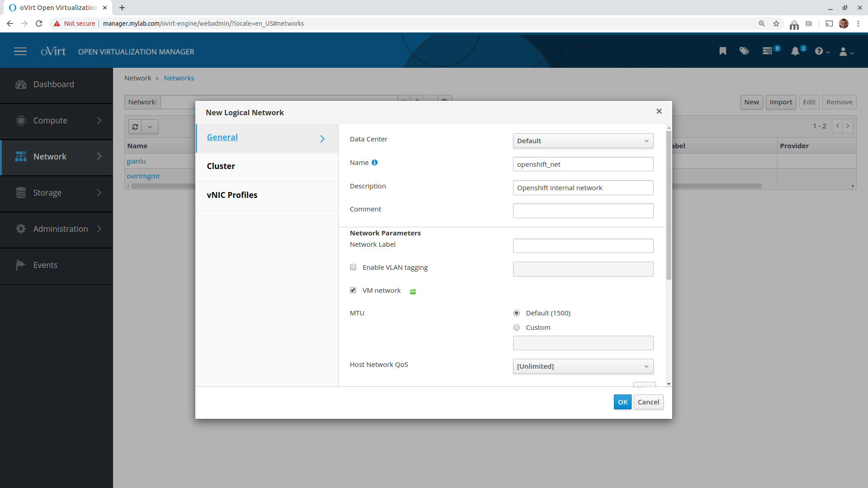This screenshot has width=868, height=488.
Task: Open a new browser tab
Action: pyautogui.click(x=122, y=8)
